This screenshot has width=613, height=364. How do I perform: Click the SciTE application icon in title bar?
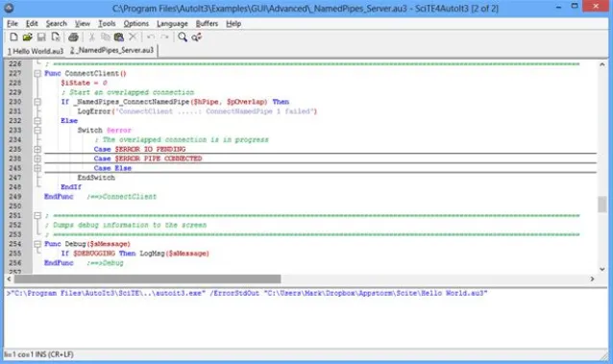tap(9, 8)
